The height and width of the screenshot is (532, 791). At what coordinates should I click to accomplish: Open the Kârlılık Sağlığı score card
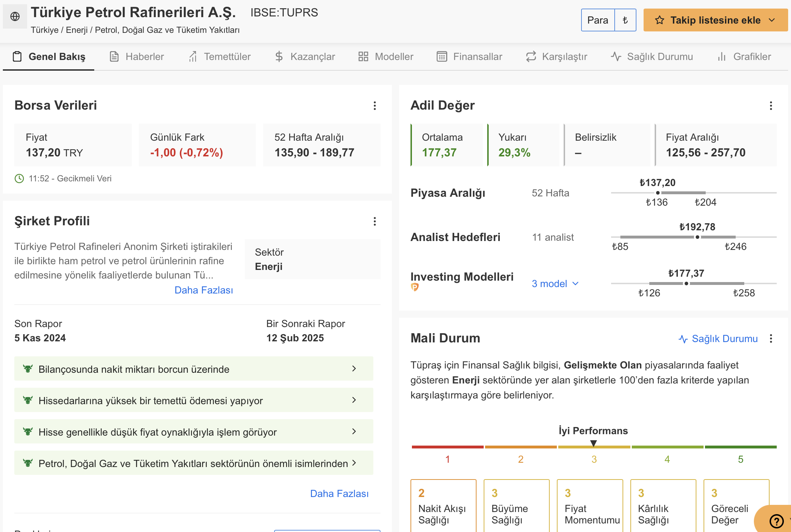[x=664, y=506]
